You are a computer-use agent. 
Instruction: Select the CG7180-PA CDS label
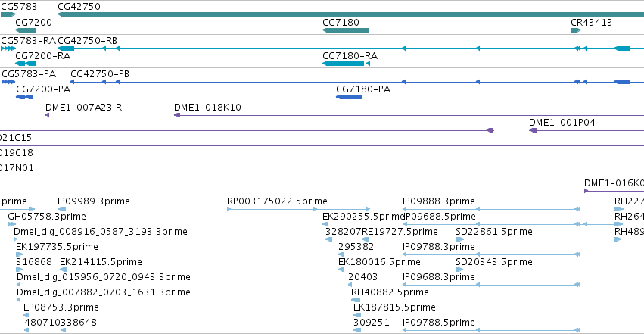(363, 89)
